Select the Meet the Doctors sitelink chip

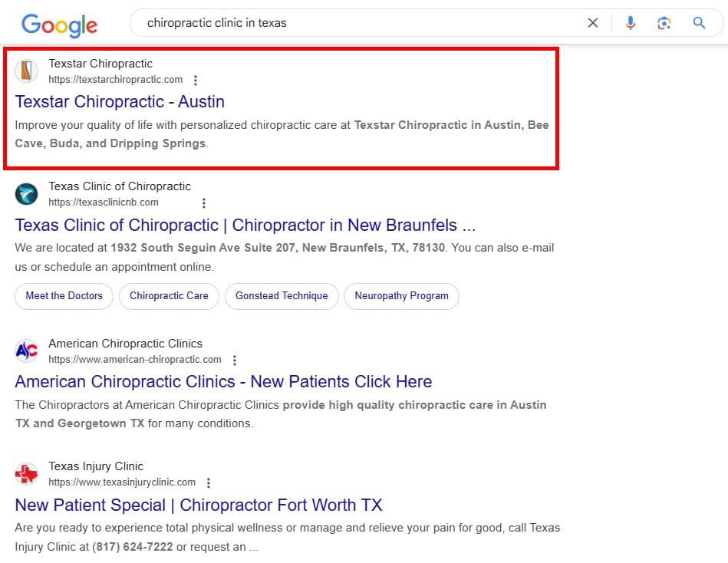pos(64,296)
